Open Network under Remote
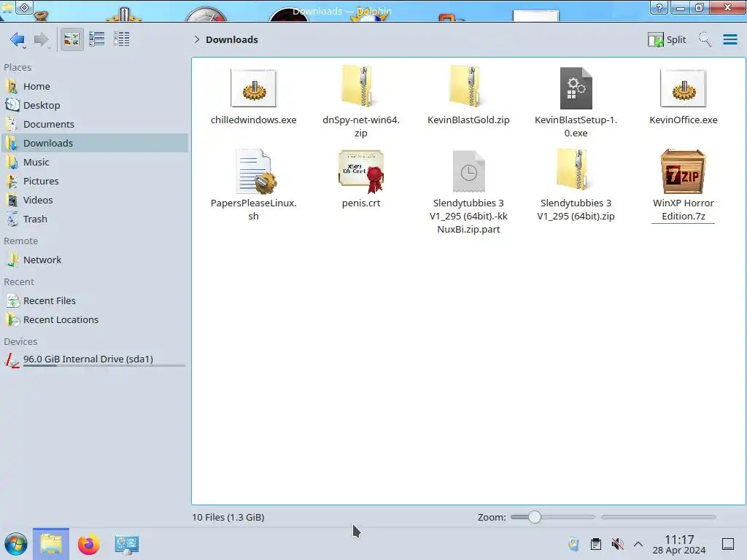The width and height of the screenshot is (747, 560). [94, 260]
